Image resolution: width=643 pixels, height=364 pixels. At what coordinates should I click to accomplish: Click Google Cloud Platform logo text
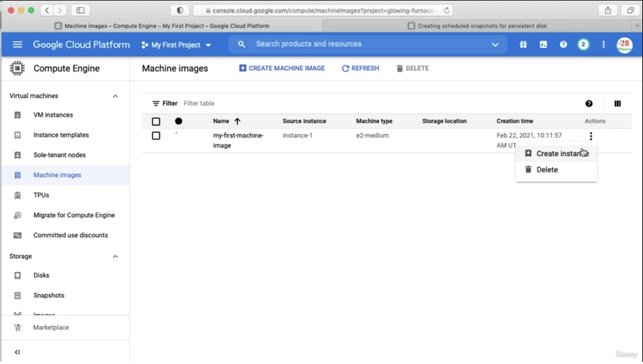(81, 45)
